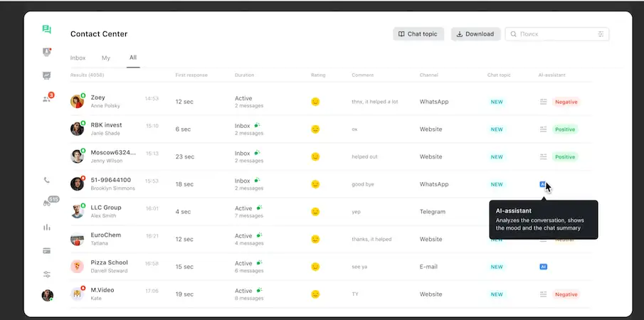644x320 pixels.
Task: Open the 51-99644100 conversation name
Action: (111, 180)
